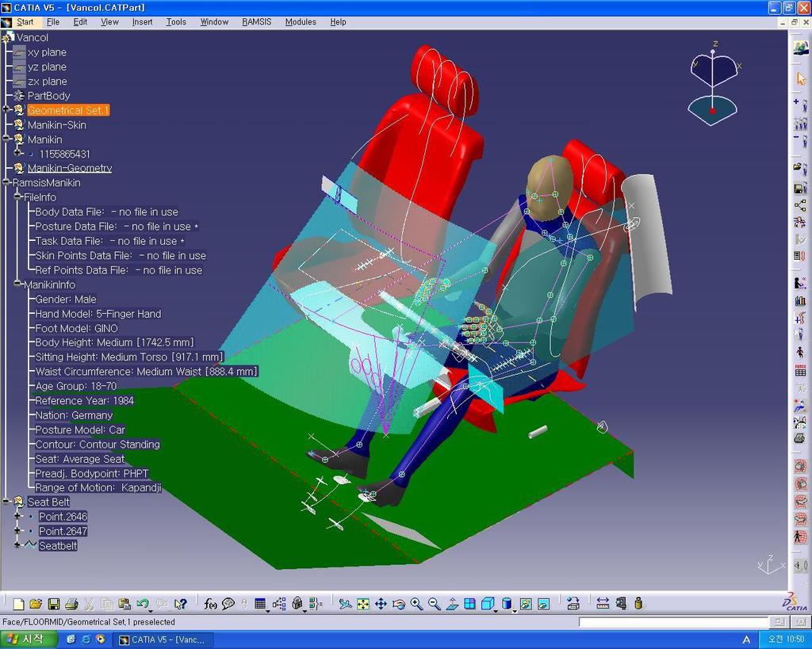Select Manikin-Skin in the tree
Image resolution: width=812 pixels, height=649 pixels.
click(57, 124)
